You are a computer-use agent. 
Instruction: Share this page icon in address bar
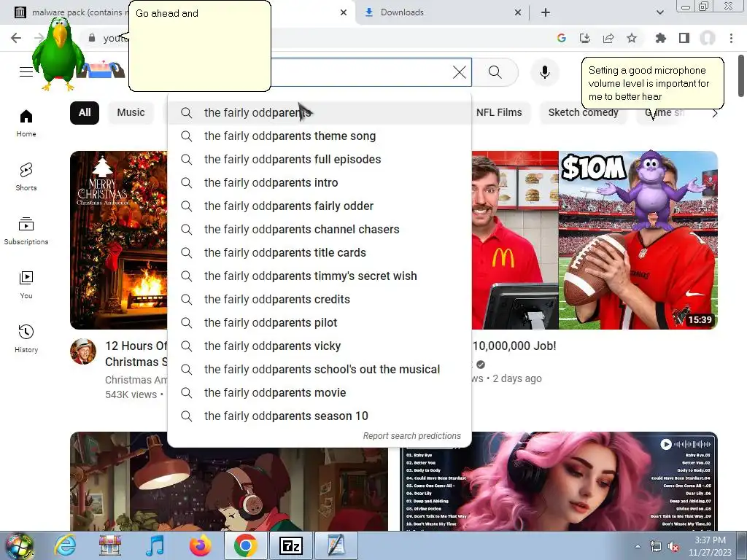coord(608,38)
